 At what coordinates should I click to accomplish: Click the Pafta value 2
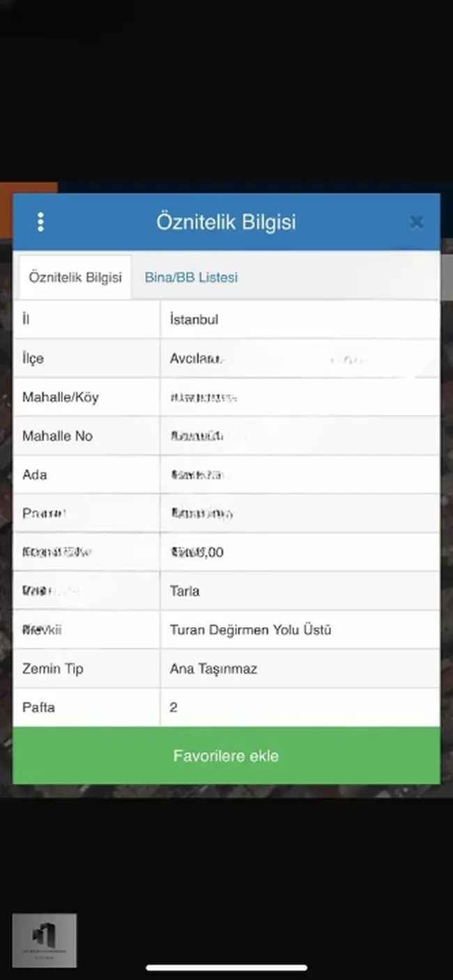pos(174,707)
